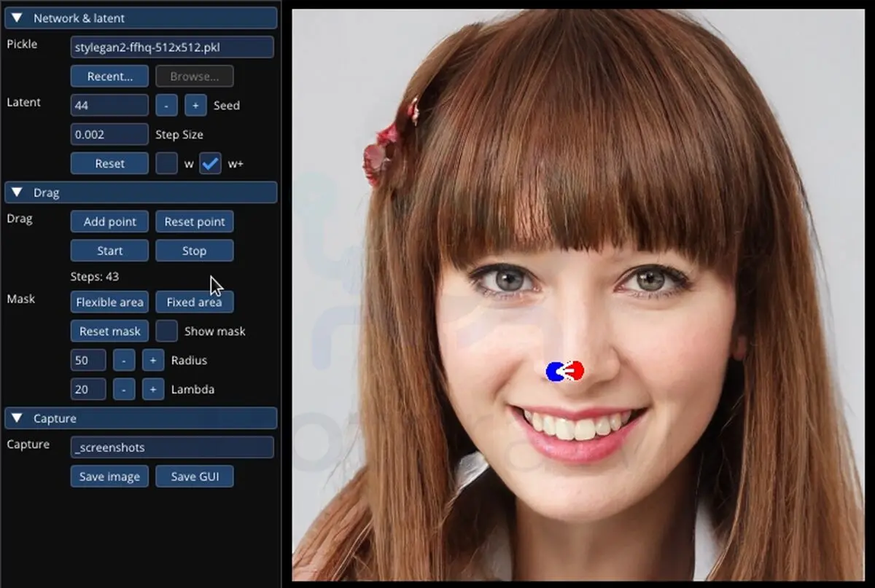This screenshot has width=875, height=588.
Task: Uncheck the w+ latent space checkbox
Action: coord(210,163)
